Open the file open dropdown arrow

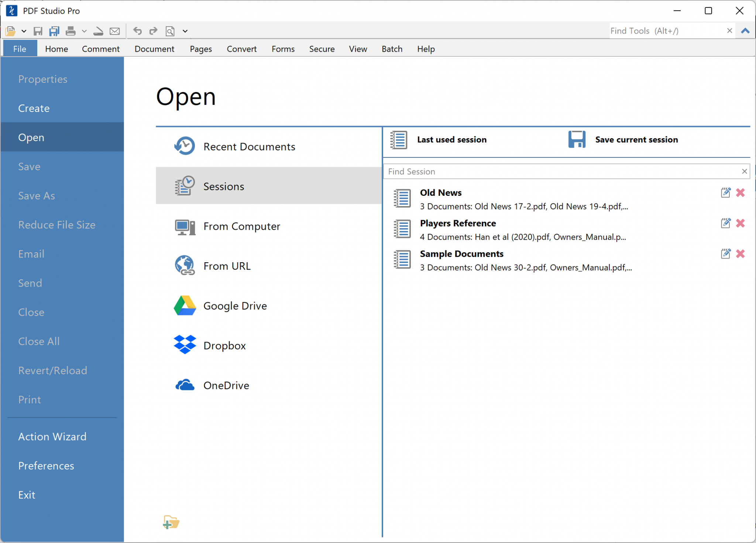(x=24, y=31)
